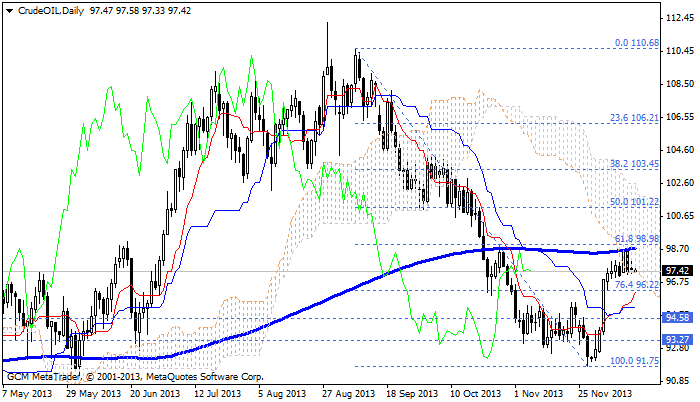Select the 76.4 96.22 Fibonacci level label
700x402 pixels.
(636, 284)
